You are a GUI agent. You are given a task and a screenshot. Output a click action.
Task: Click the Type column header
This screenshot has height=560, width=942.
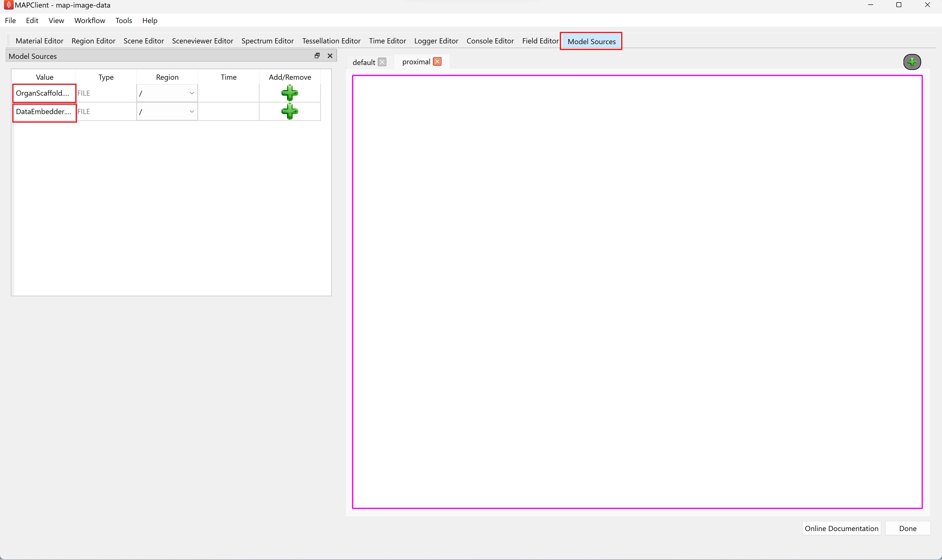click(x=106, y=77)
